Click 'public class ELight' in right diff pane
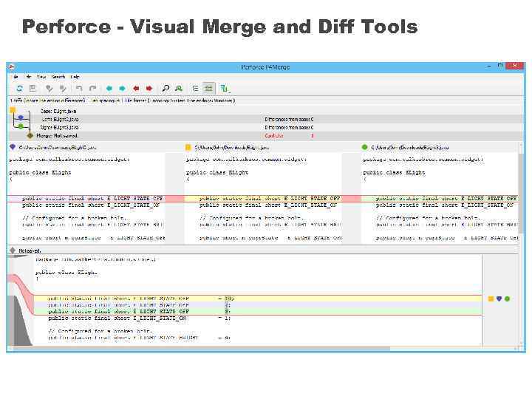The width and height of the screenshot is (532, 399). [x=394, y=172]
